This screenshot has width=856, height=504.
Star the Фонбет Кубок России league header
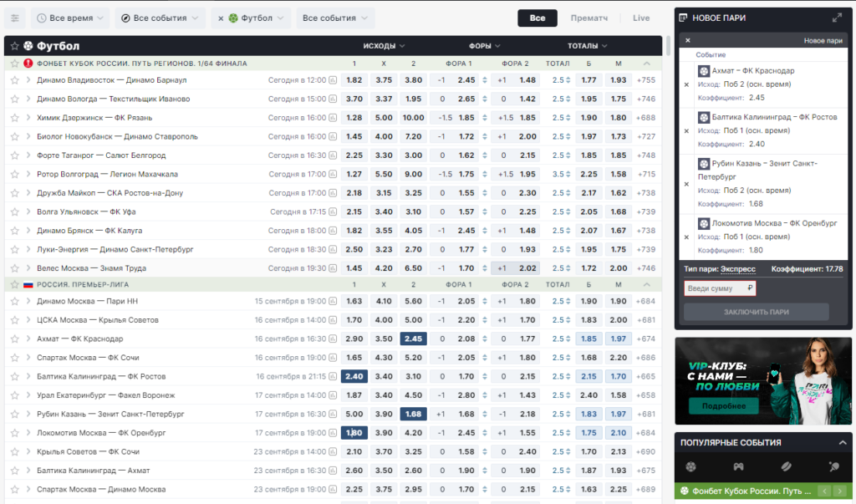[15, 64]
